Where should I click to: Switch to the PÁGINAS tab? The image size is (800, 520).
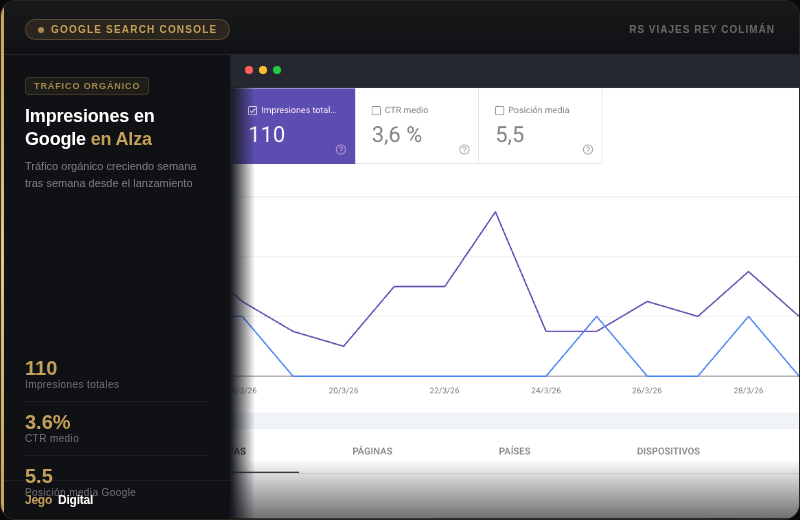[372, 451]
